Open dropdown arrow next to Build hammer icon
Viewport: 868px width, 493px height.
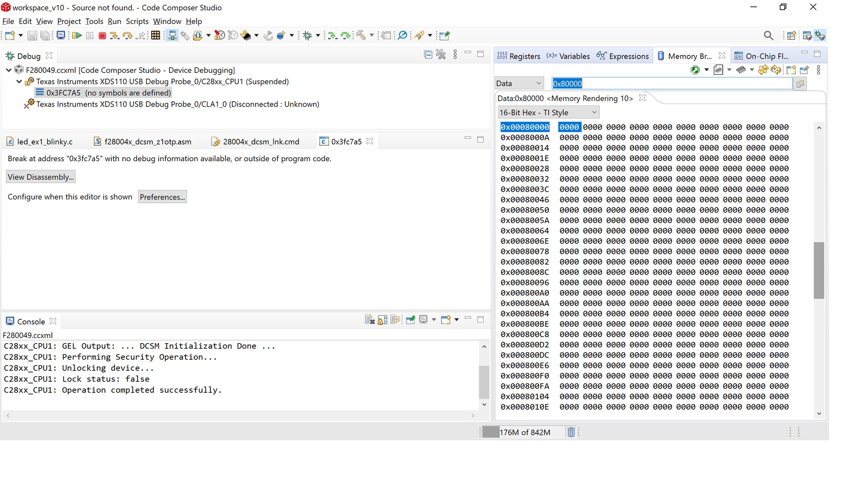(372, 35)
